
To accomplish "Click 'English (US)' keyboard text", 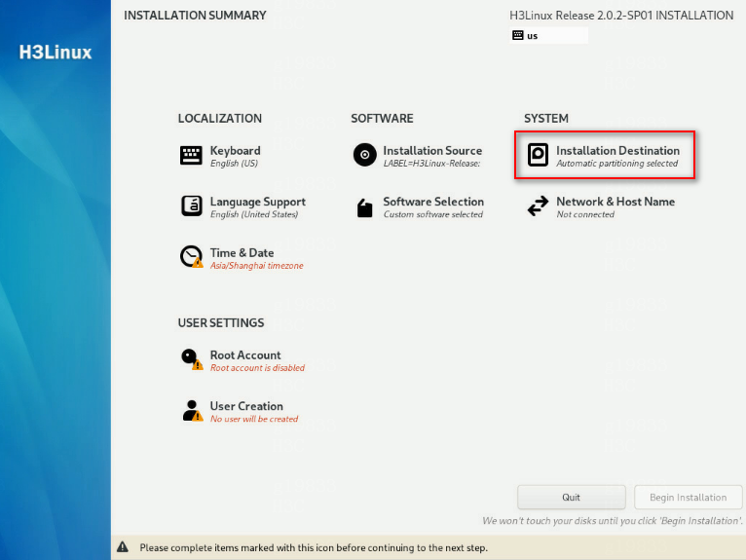I will (234, 164).
